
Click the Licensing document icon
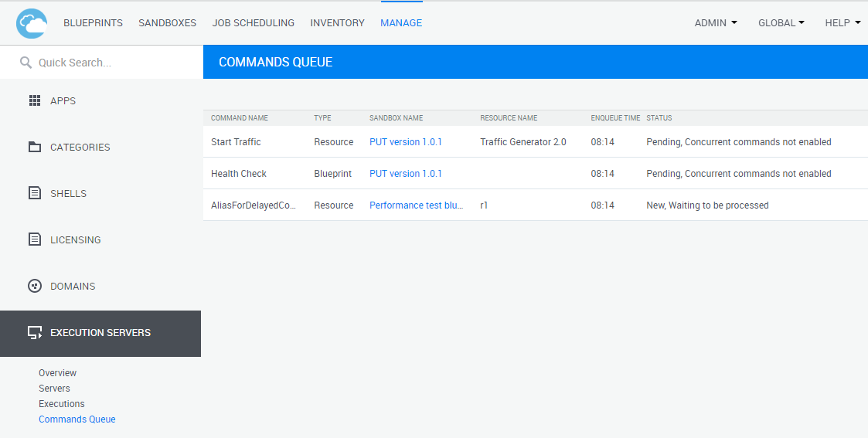[34, 239]
